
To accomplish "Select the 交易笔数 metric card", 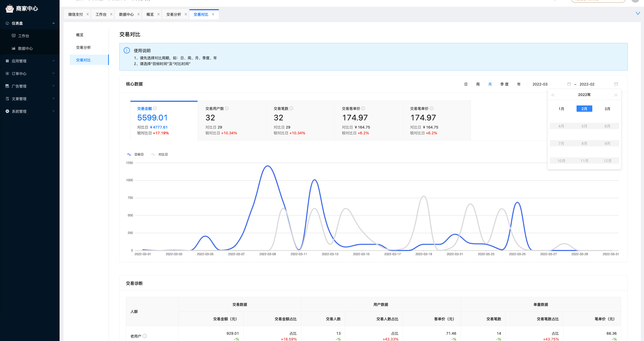I will pos(300,121).
